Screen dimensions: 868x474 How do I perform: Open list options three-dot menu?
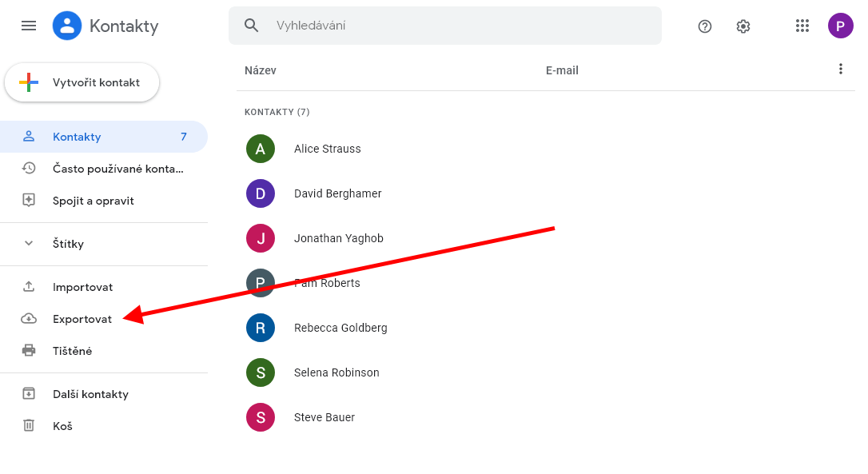840,70
